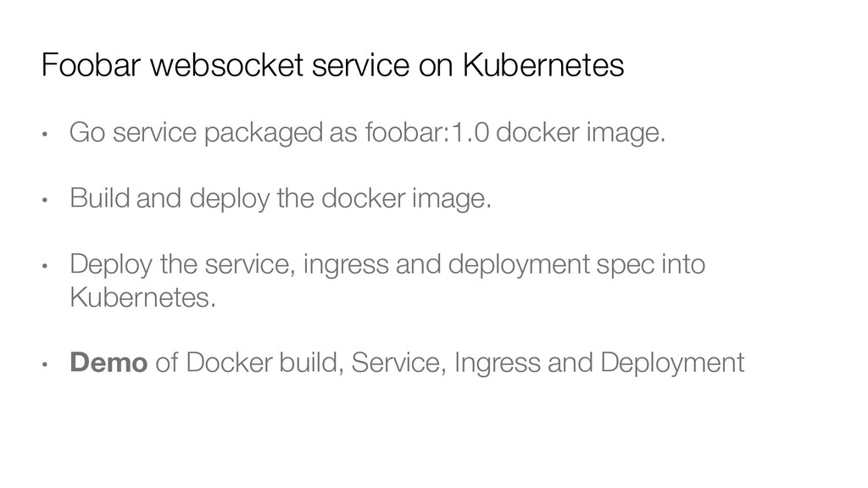This screenshot has height=488, width=868.
Task: Click the word 'Kubernetes' in the title
Action: (x=543, y=64)
